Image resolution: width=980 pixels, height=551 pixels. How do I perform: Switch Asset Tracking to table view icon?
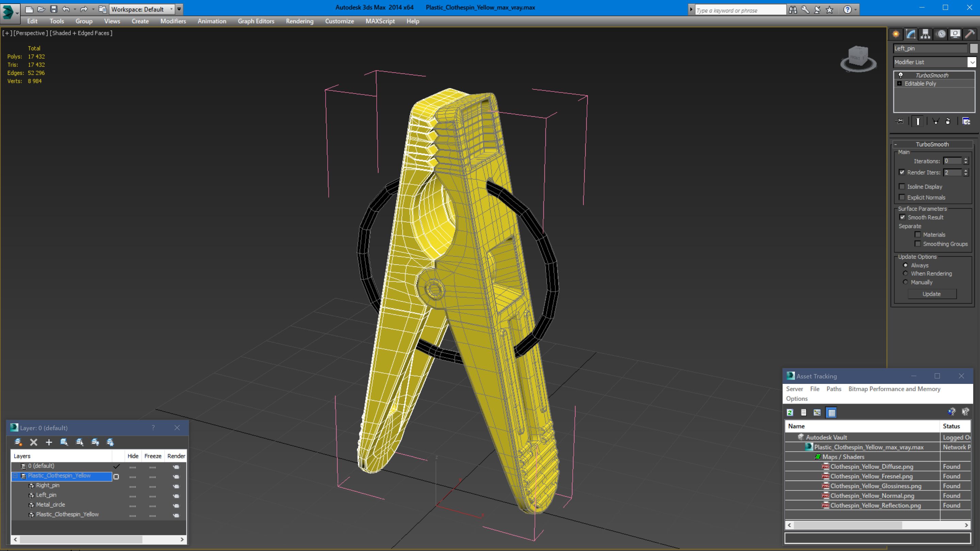(x=832, y=412)
